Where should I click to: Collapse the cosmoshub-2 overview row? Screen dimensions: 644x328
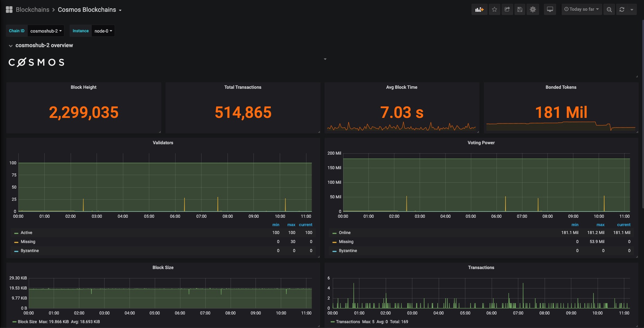point(44,45)
